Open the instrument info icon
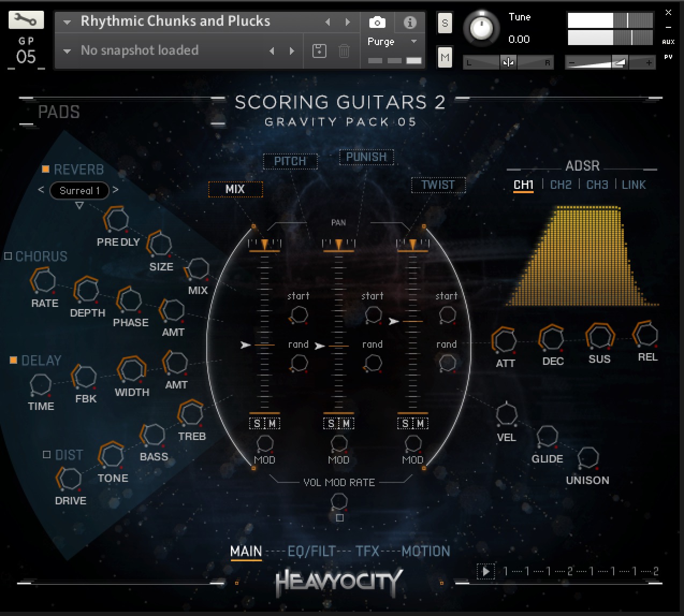684x616 pixels. coord(410,22)
